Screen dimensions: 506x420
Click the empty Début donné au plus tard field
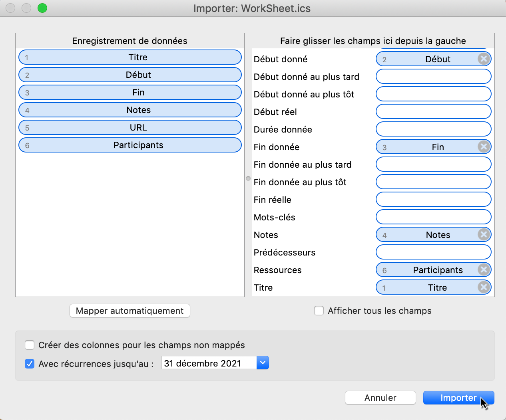pyautogui.click(x=433, y=76)
